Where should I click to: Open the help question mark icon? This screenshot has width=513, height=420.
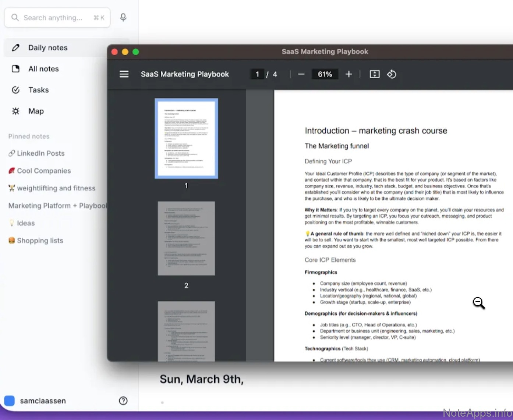pyautogui.click(x=123, y=401)
